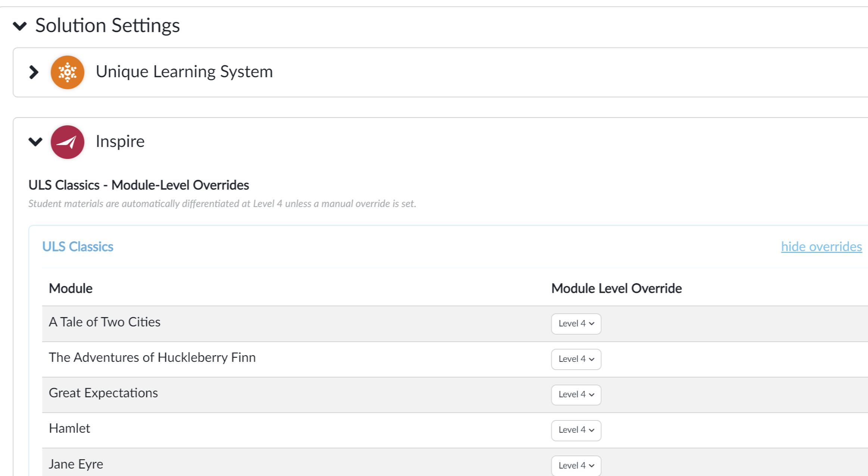Open level dropdown for Great Expectations
The height and width of the screenshot is (476, 868).
point(576,395)
